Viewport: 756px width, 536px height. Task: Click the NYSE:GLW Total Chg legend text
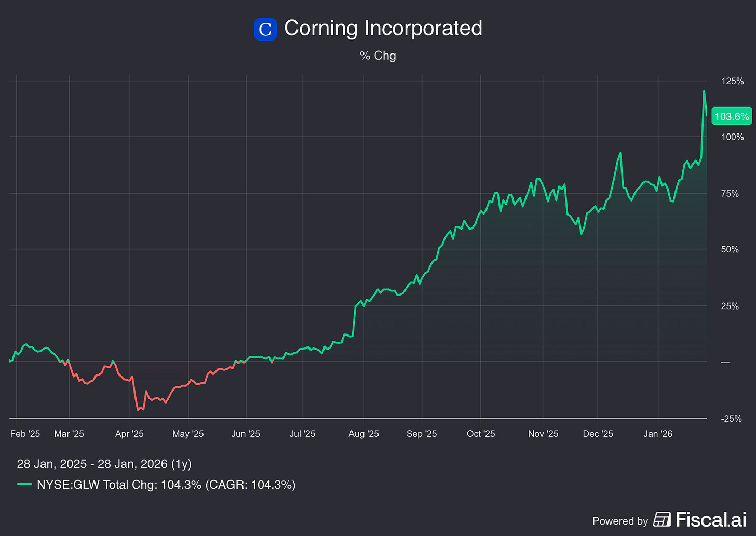pos(166,485)
